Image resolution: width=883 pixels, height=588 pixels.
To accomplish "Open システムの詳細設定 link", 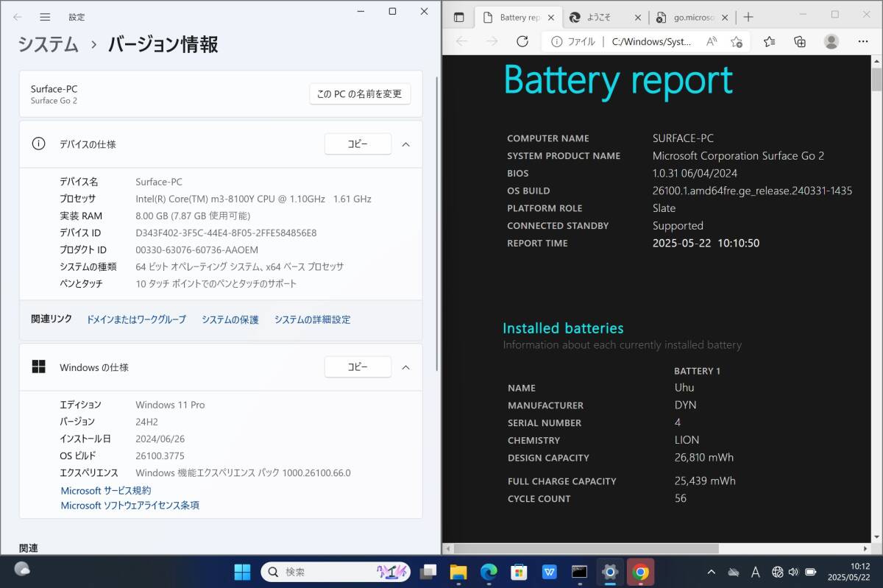I will (312, 319).
